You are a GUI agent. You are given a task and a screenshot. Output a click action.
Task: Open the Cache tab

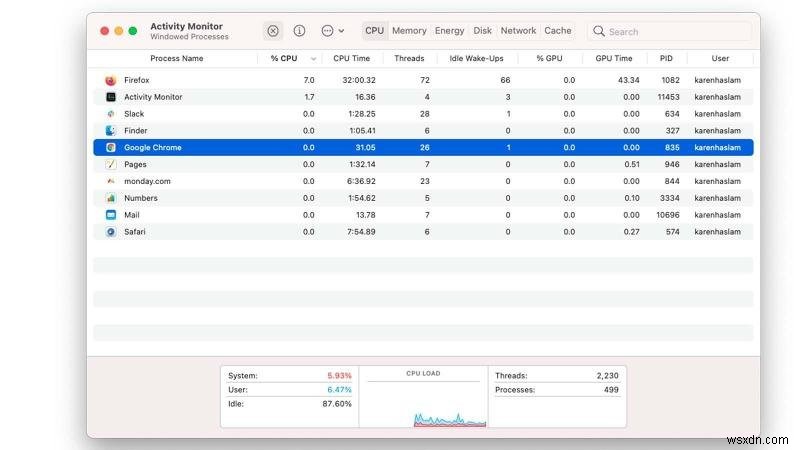pyautogui.click(x=558, y=31)
